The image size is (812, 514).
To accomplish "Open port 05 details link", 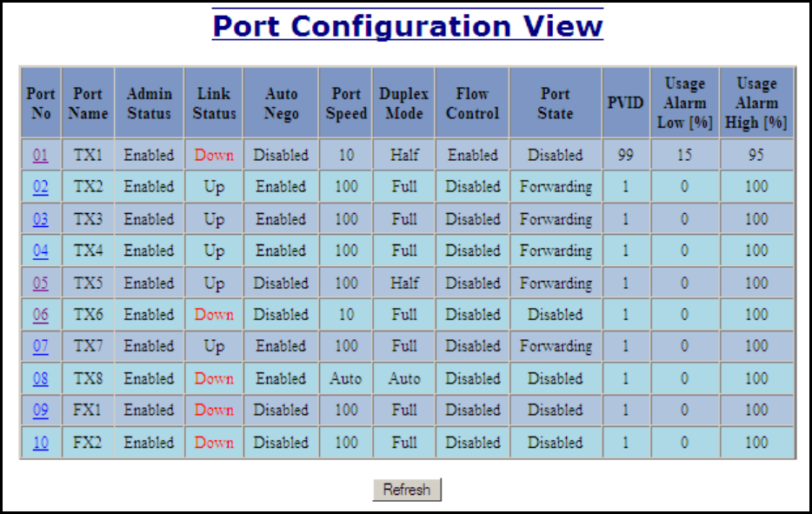I will 41,283.
